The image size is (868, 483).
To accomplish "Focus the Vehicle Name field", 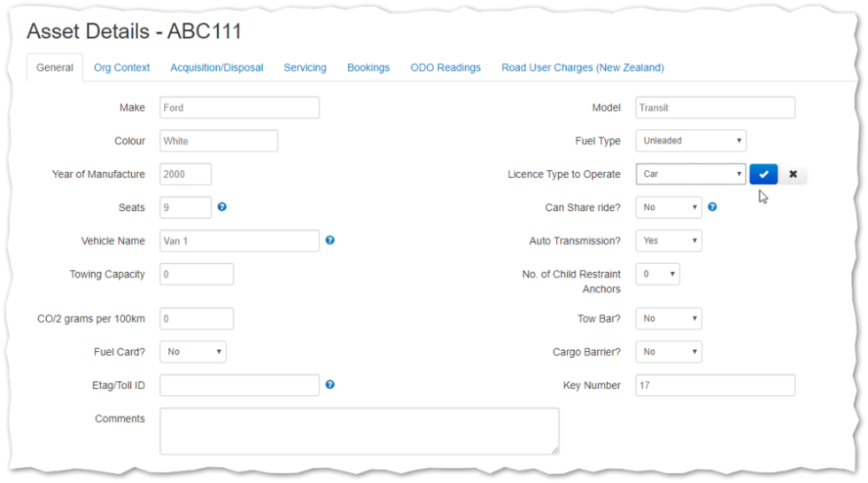I will 240,241.
